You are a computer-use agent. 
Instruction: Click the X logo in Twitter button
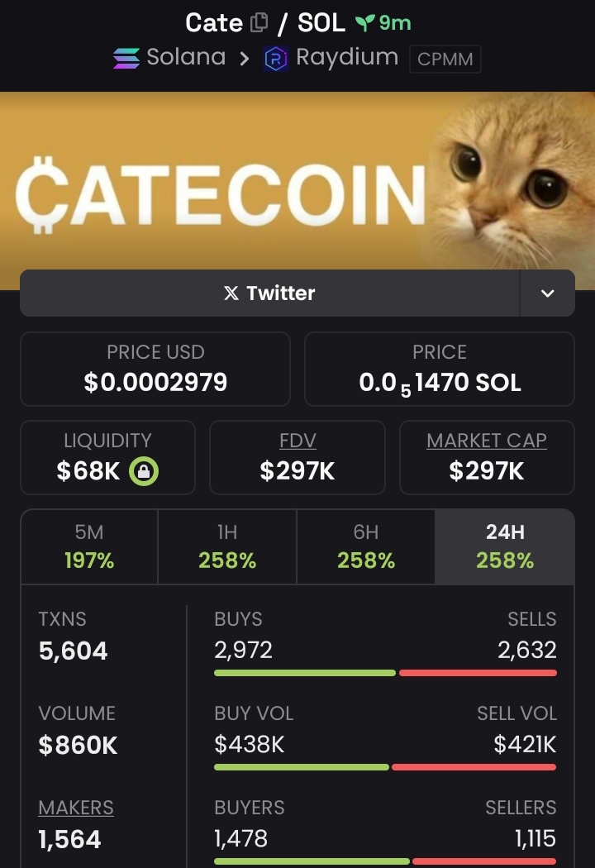tap(231, 293)
